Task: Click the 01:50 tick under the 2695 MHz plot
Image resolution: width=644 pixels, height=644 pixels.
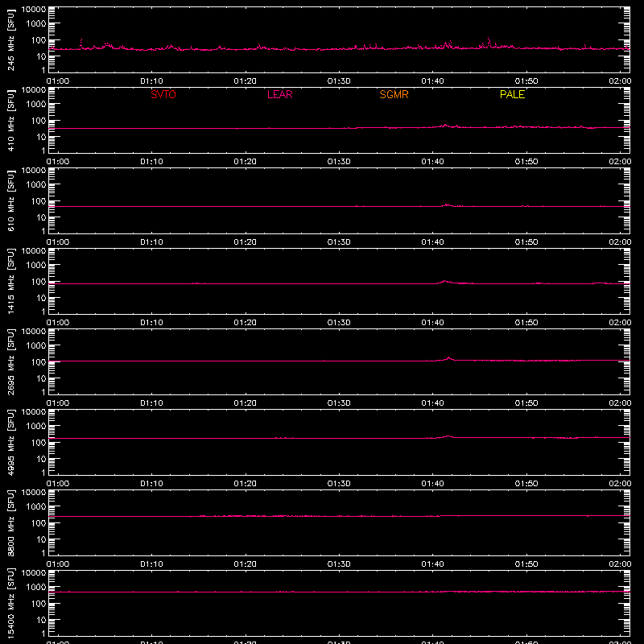Action: [526, 403]
